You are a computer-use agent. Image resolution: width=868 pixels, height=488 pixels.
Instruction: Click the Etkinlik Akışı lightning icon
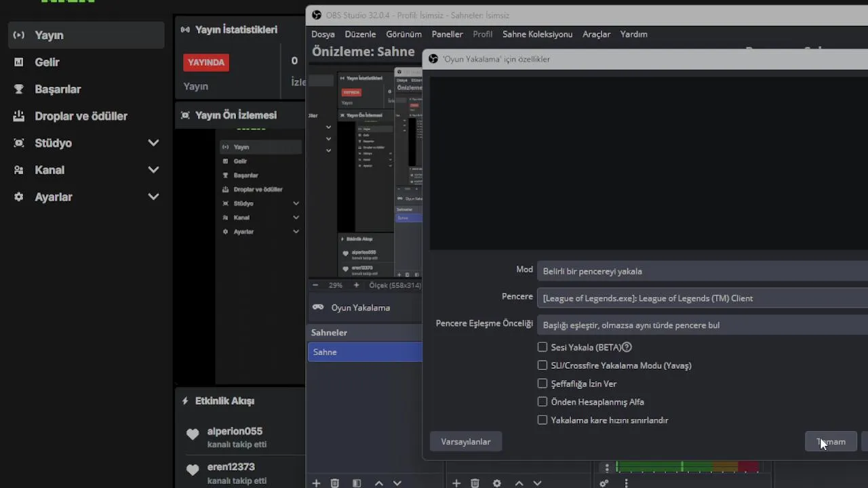click(x=185, y=401)
